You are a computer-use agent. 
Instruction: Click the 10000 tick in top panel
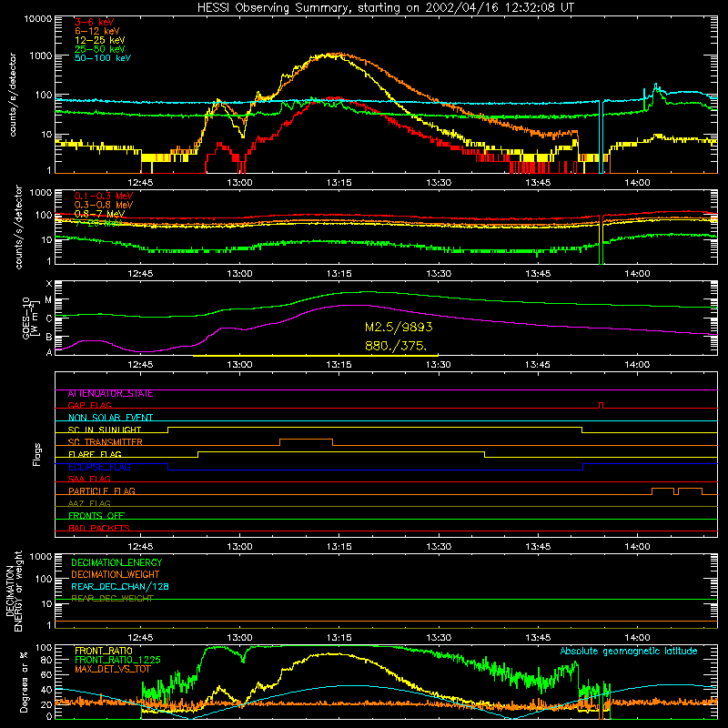click(38, 18)
